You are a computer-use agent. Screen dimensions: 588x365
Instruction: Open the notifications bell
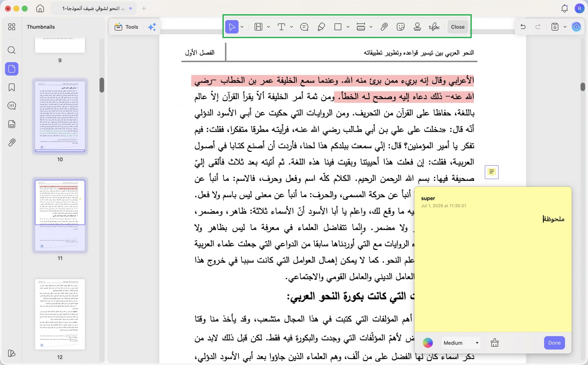564,9
